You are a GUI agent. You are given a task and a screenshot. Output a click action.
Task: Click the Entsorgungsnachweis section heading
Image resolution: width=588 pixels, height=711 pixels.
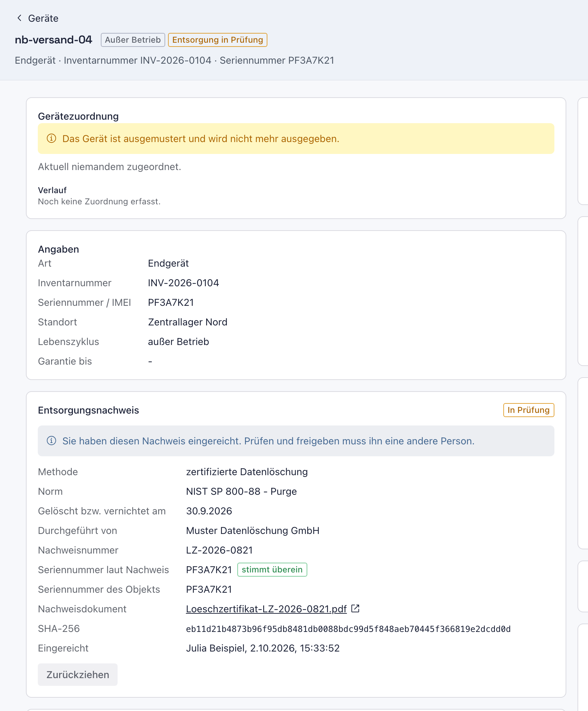click(89, 410)
